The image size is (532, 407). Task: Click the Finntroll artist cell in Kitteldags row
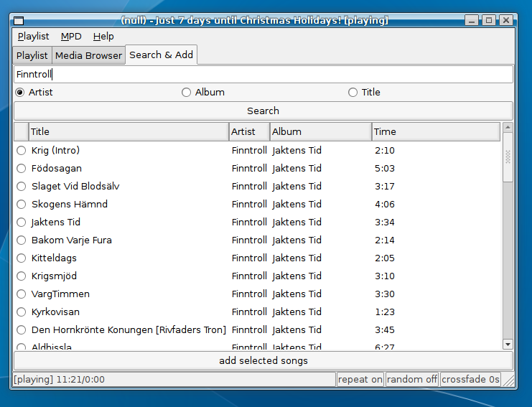pos(249,258)
